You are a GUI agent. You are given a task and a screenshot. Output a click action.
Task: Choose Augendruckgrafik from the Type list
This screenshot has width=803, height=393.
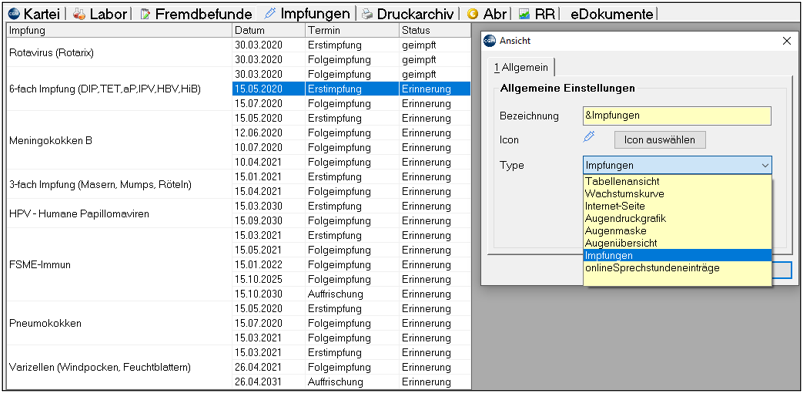(x=677, y=218)
